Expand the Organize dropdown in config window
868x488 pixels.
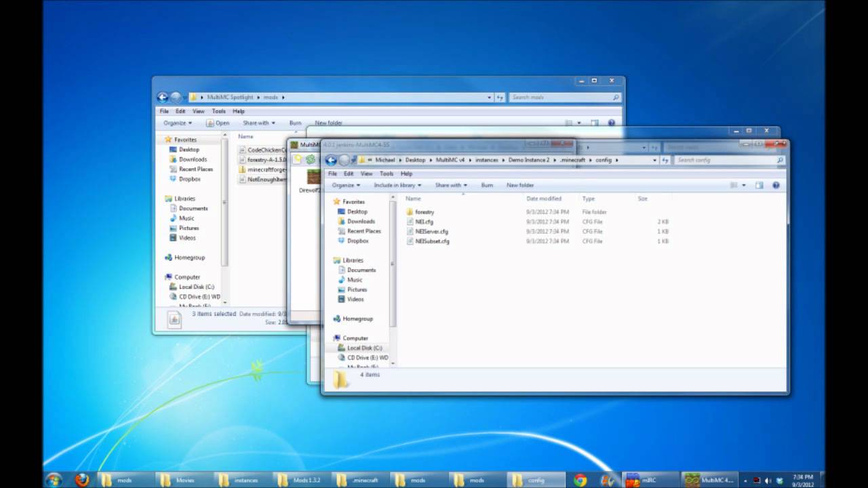click(x=345, y=185)
